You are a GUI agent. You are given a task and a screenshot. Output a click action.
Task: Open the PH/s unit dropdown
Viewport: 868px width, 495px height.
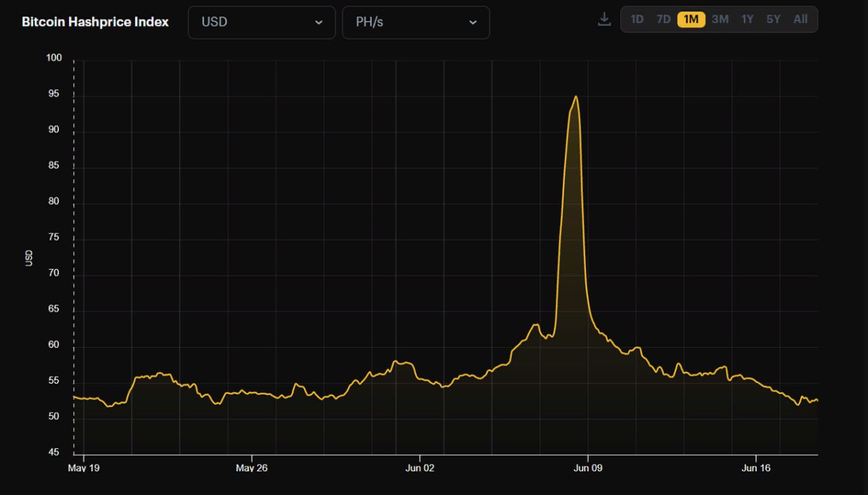tap(416, 22)
